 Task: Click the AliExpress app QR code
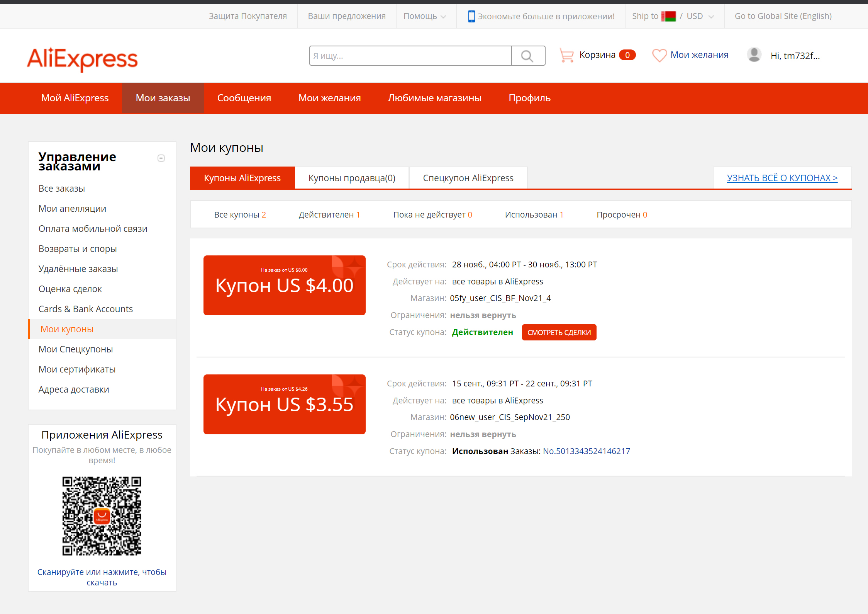102,516
